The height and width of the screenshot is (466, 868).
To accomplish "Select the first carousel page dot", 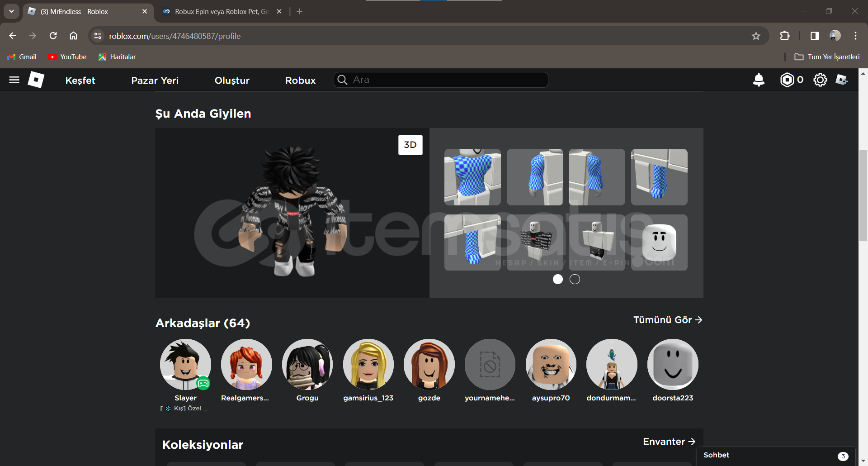I will coord(558,279).
